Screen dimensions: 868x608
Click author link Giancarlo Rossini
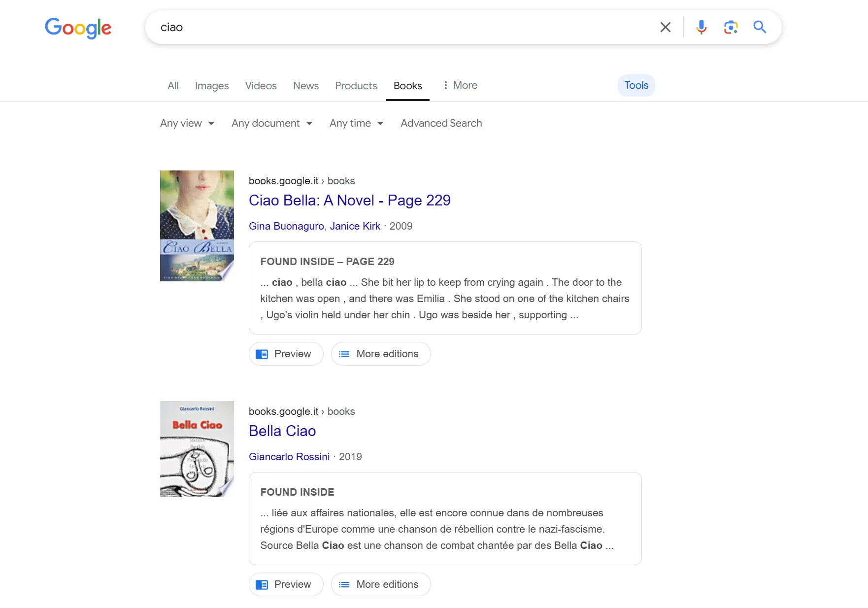point(289,457)
